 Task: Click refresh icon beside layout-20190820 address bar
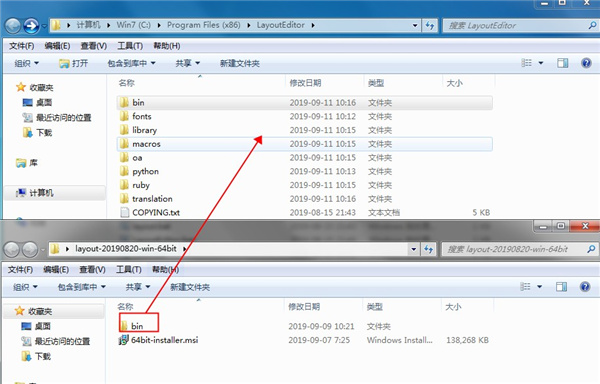coord(428,249)
